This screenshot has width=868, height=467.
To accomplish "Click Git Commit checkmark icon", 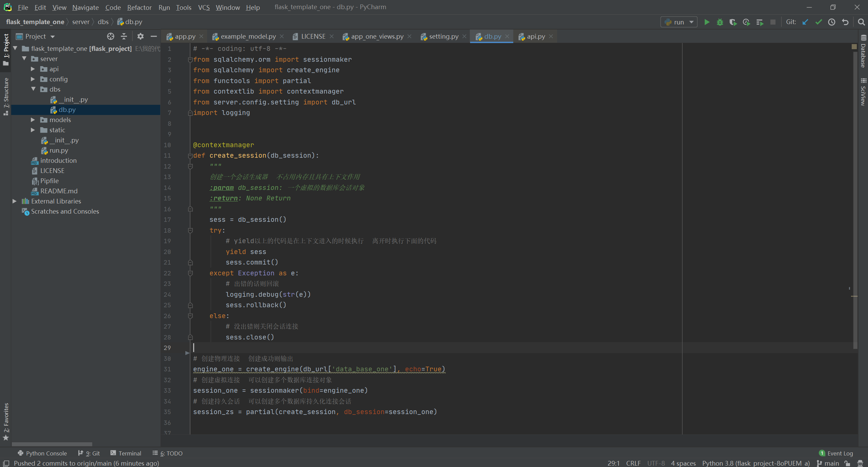I will (x=818, y=22).
